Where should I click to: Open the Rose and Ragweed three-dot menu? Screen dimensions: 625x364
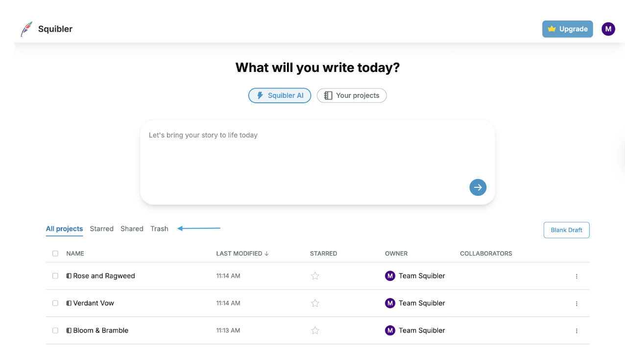coord(577,276)
